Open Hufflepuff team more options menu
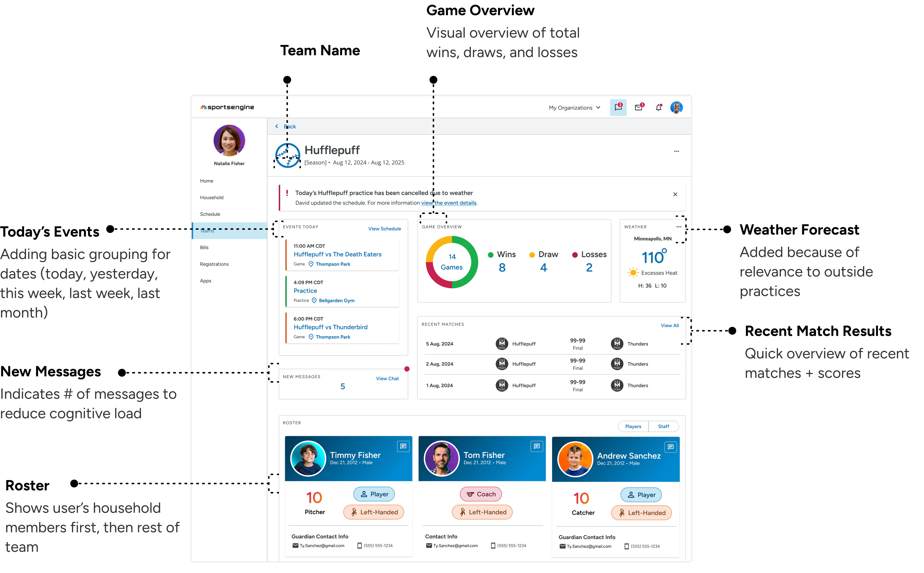The height and width of the screenshot is (573, 924). tap(676, 151)
